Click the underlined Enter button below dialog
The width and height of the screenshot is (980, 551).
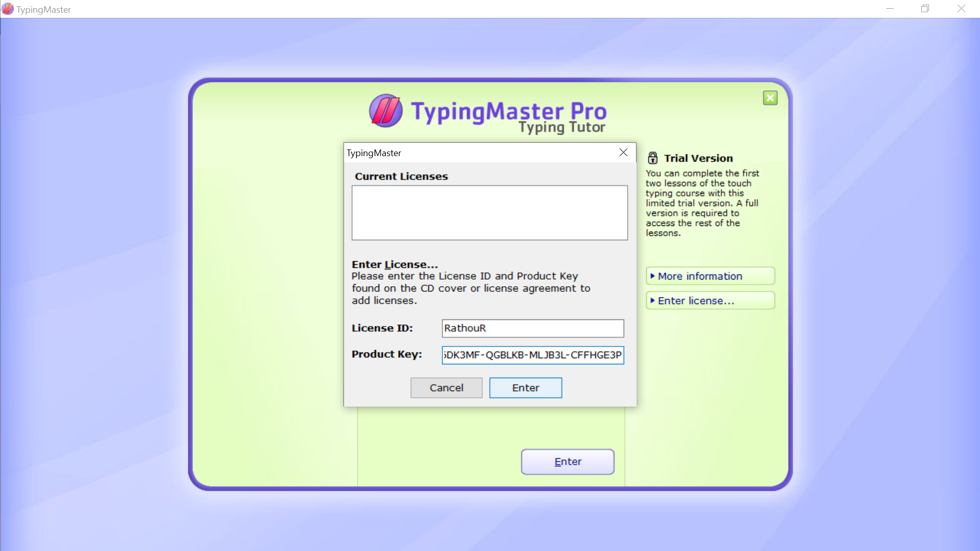pyautogui.click(x=568, y=462)
